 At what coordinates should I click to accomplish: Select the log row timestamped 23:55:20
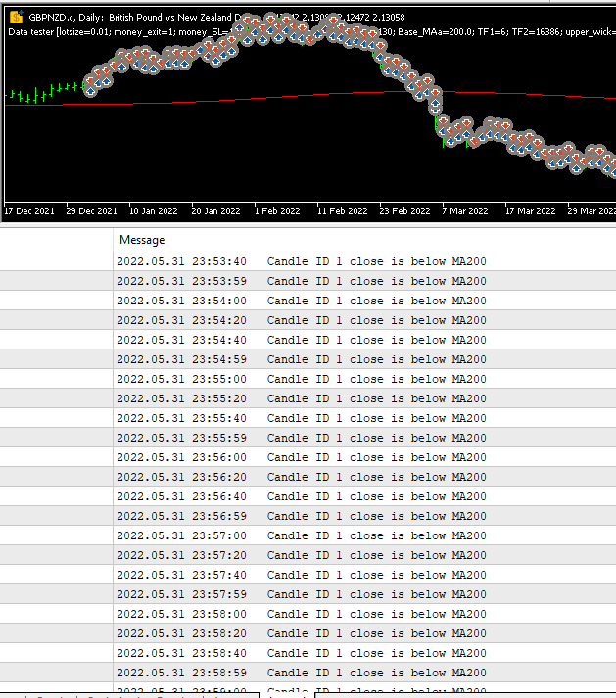point(308,398)
